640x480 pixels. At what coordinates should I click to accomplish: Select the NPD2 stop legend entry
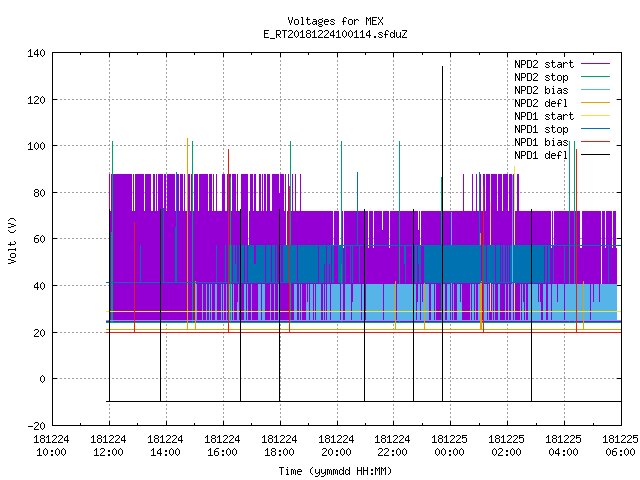pos(541,77)
